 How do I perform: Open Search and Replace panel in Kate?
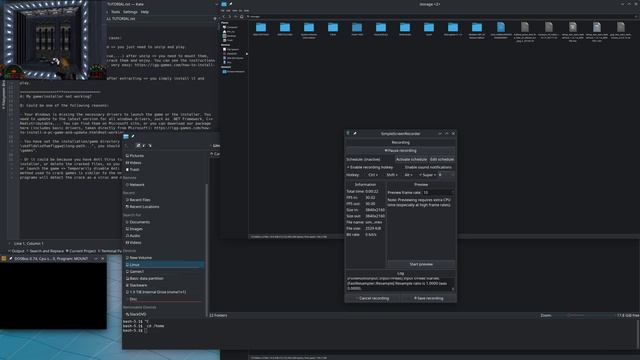tap(45, 251)
